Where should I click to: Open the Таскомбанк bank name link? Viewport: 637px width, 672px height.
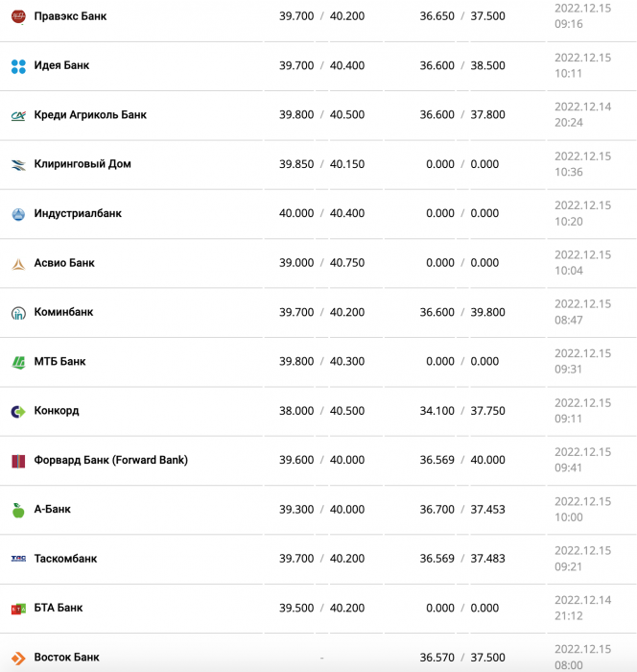pyautogui.click(x=65, y=559)
